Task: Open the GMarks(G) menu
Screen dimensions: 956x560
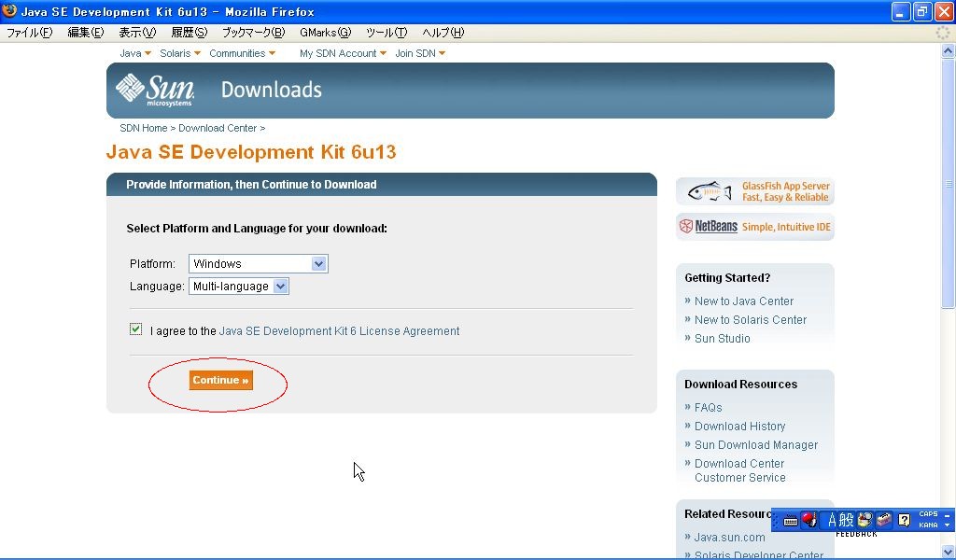Action: point(325,33)
